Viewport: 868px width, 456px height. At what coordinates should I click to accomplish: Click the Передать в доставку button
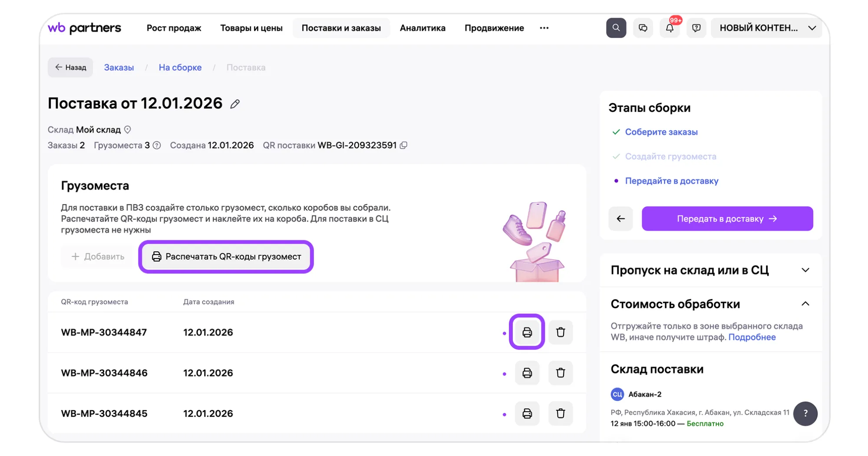click(727, 219)
